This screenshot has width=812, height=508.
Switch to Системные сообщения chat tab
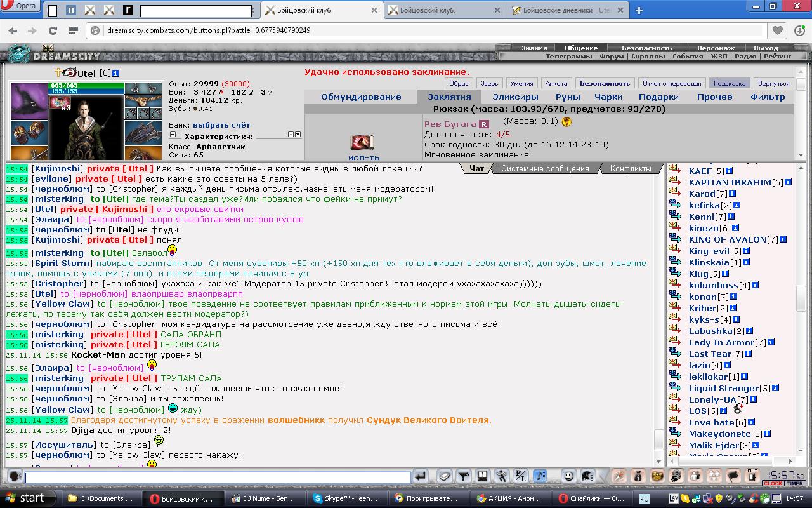[x=545, y=168]
